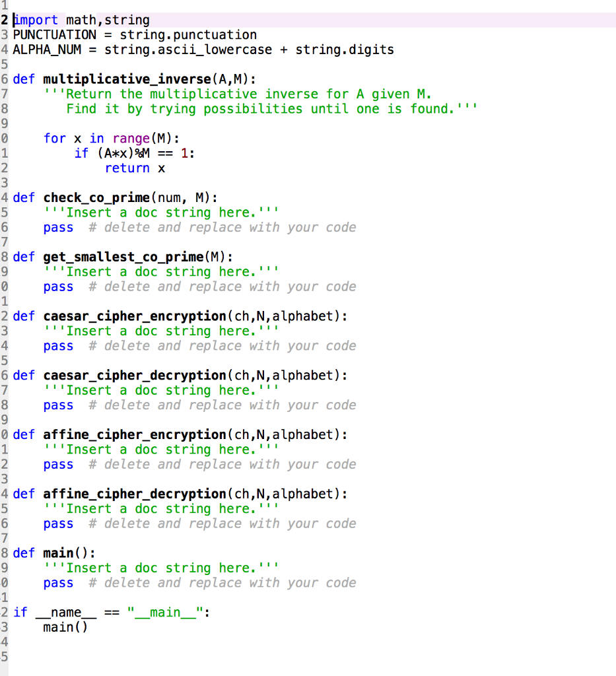The height and width of the screenshot is (676, 616).
Task: Click the grey comment inside check_co_prime
Action: pyautogui.click(x=222, y=228)
